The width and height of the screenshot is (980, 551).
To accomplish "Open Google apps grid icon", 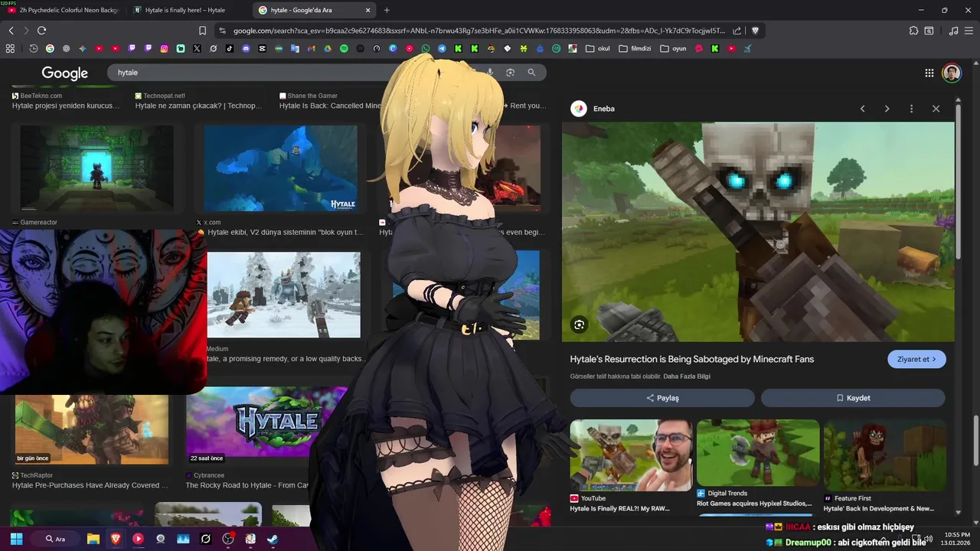I will (x=929, y=73).
